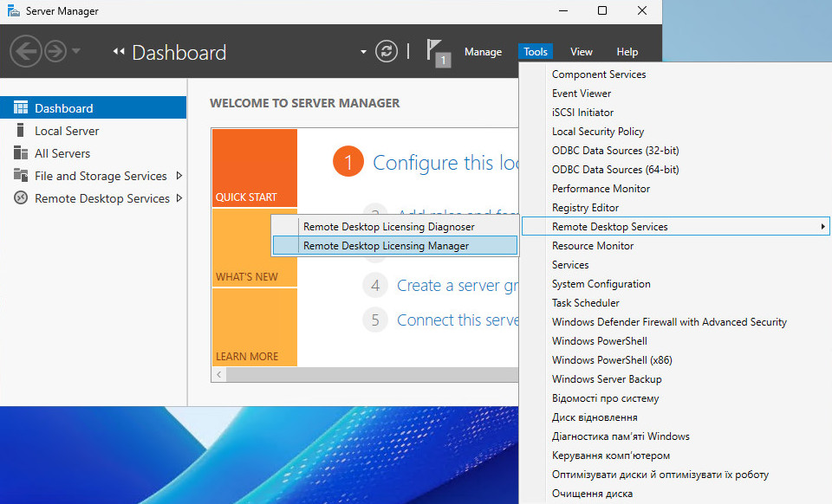Screen dimensions: 832x504
Task: Open the notifications flag icon
Action: point(439,53)
